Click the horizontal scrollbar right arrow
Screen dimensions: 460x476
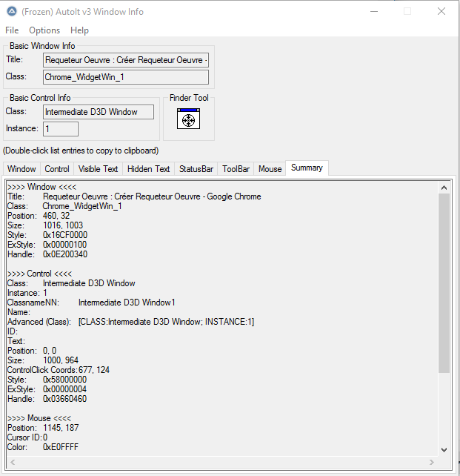[x=432, y=463]
